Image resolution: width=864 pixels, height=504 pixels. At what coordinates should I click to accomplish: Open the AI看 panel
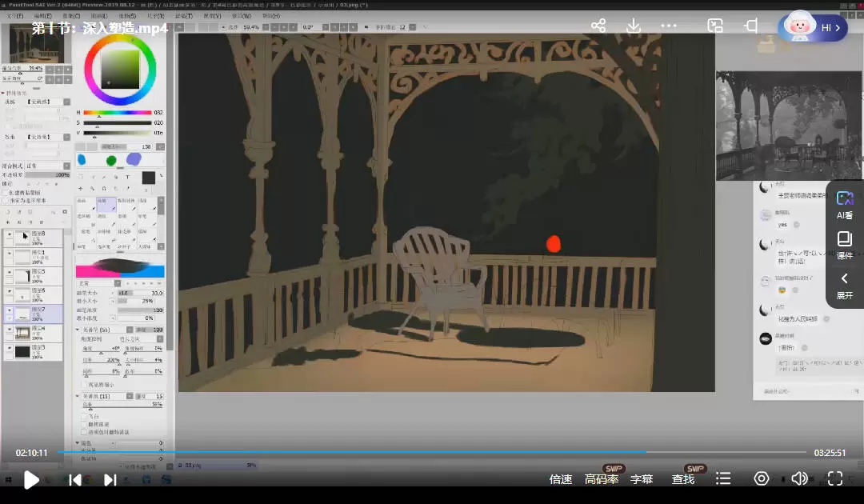tap(845, 205)
